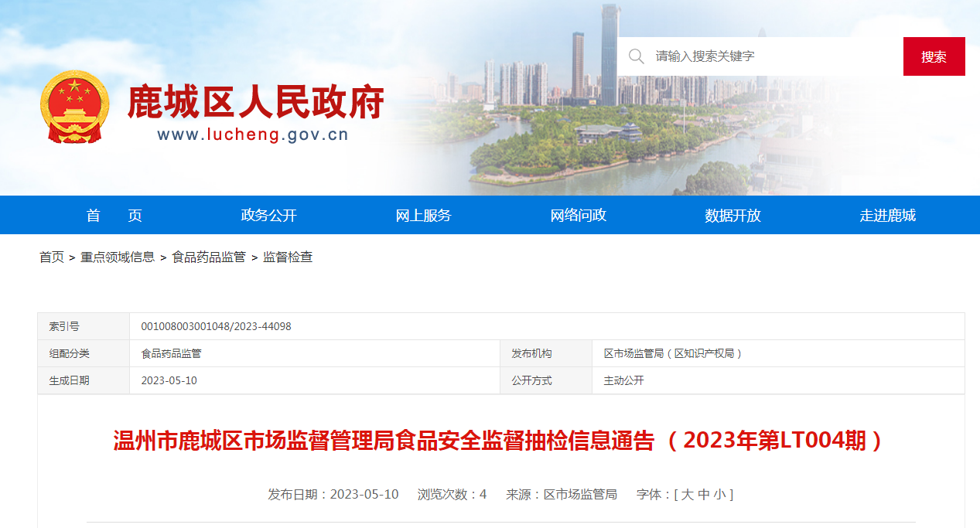Viewport: 980px width, 528px height.
Task: Open 数据开放 navigation item
Action: tap(732, 216)
